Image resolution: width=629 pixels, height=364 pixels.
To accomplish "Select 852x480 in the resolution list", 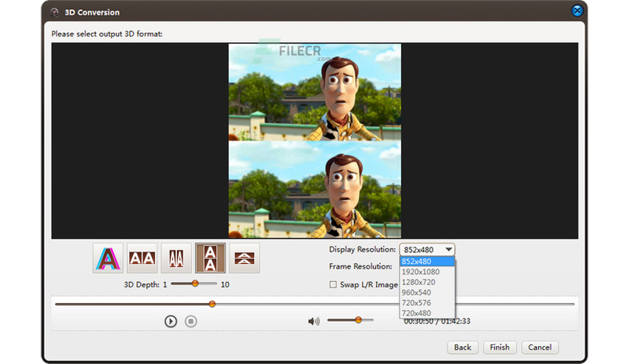I will (427, 262).
